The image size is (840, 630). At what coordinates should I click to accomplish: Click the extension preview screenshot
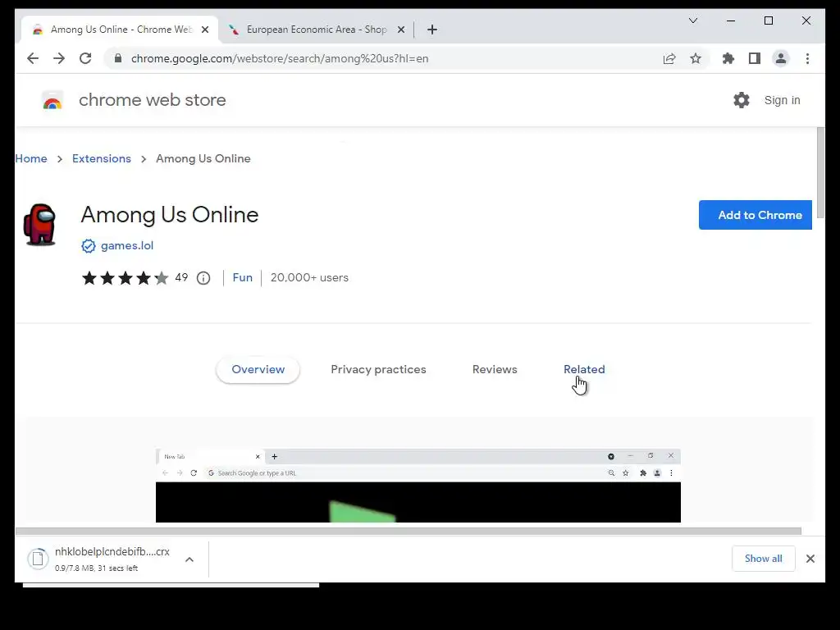[418, 486]
